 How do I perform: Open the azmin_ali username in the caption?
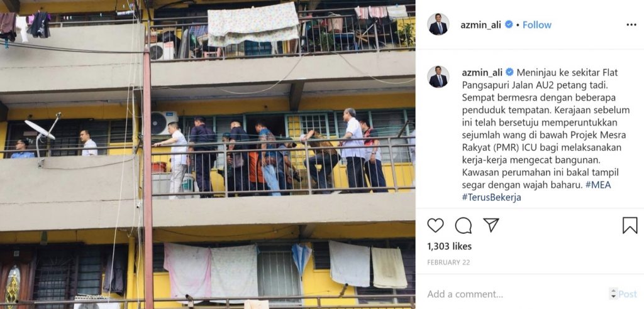click(482, 73)
